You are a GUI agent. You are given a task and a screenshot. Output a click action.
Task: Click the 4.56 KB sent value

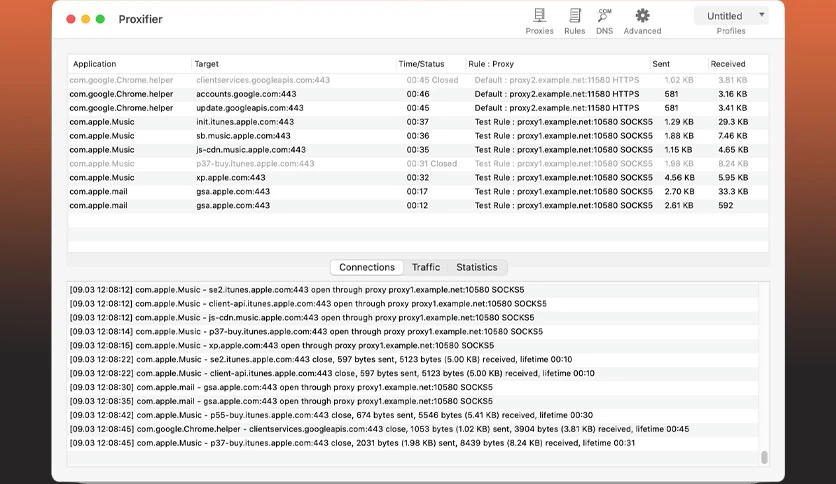tap(679, 178)
